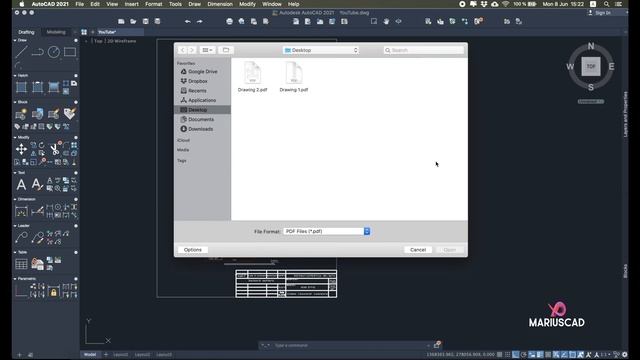
Task: Select the Rectangle tool
Action: (70, 52)
